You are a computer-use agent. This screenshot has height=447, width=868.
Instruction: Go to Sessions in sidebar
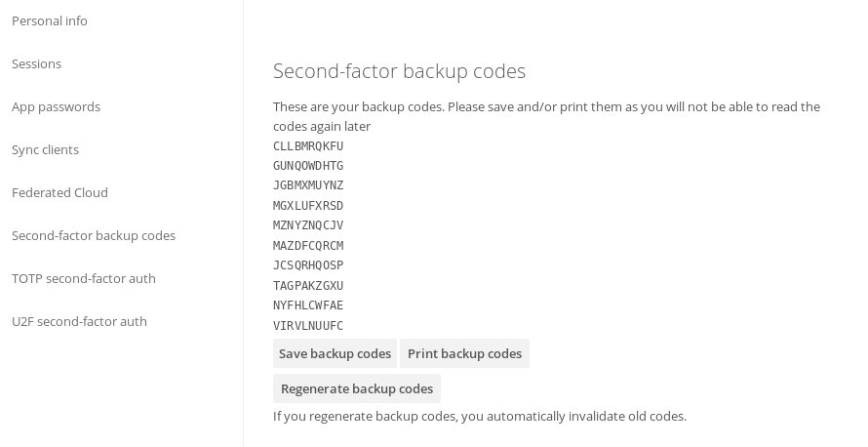[37, 63]
